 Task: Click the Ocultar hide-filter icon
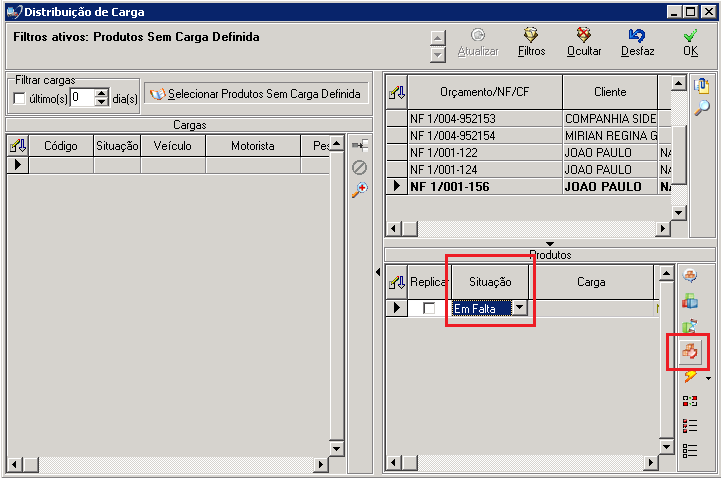tap(584, 35)
